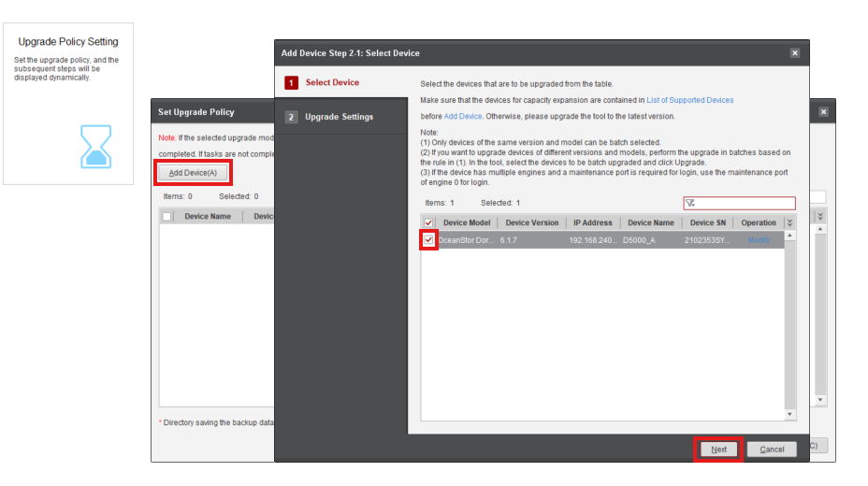Click Modify link for D5000_A device
Screen dimensions: 868x486
[759, 240]
